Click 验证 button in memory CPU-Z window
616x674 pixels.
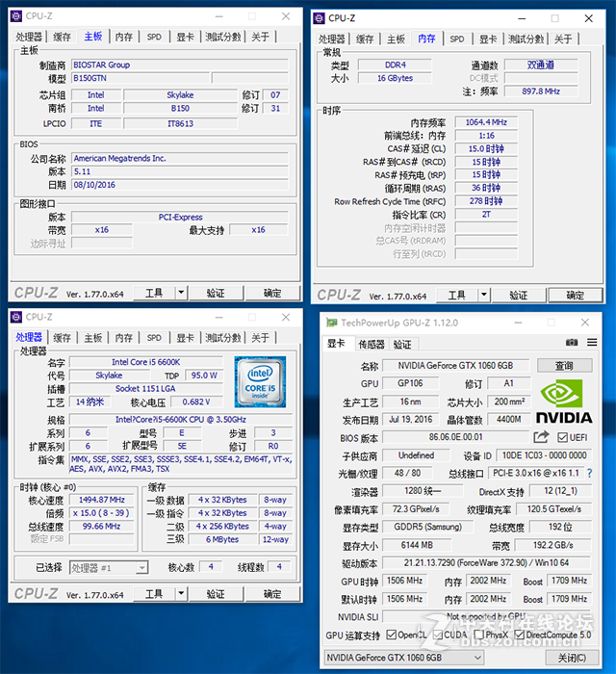tap(519, 295)
